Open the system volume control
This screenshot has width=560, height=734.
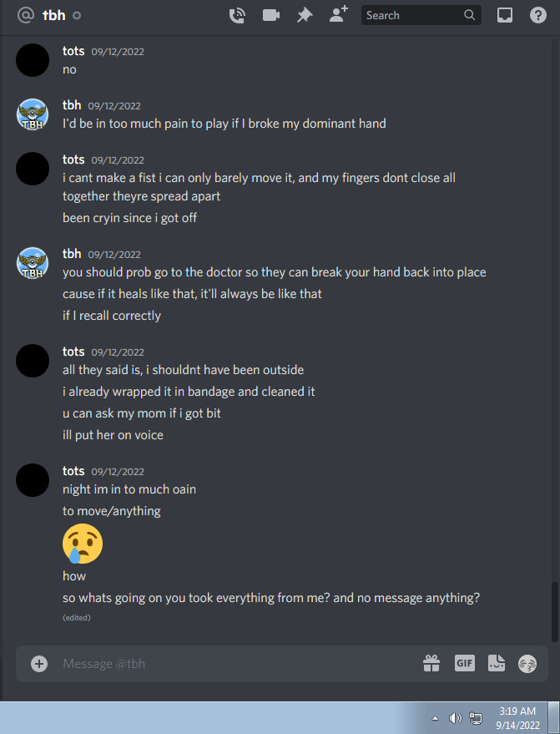point(455,718)
